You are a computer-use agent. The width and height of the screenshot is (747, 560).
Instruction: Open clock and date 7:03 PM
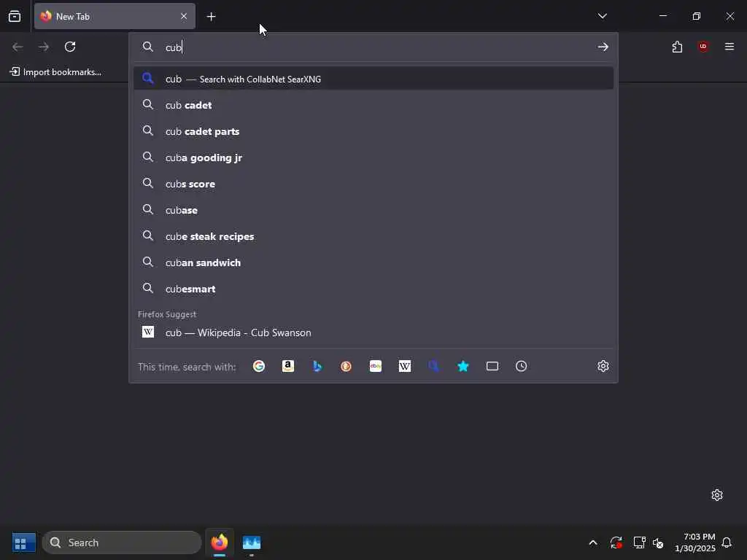694,542
